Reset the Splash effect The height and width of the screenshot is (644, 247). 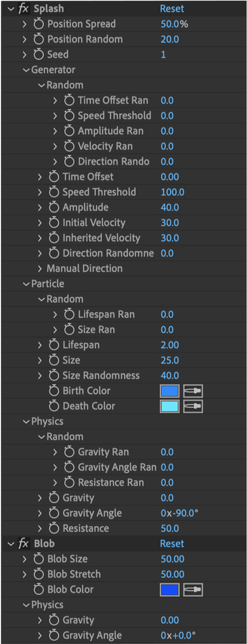click(172, 9)
